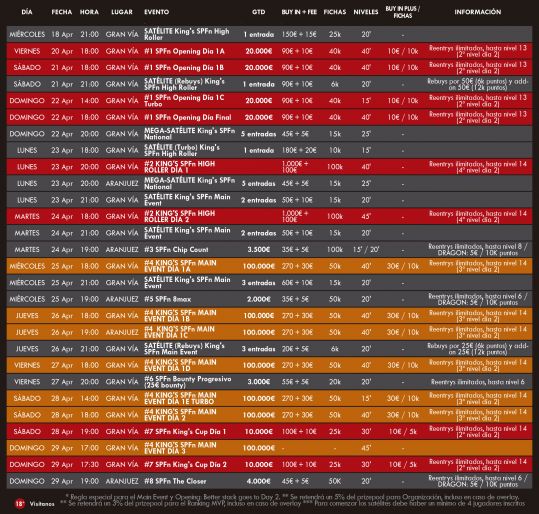Select the 'BUY IN PLUS / FICHAS' column header
The height and width of the screenshot is (514, 539).
tap(403, 12)
